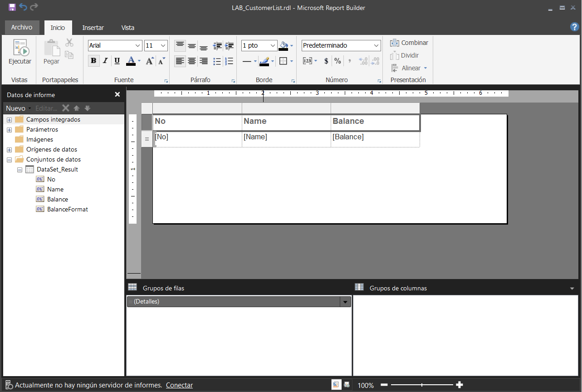
Task: Align text to the middle vertically
Action: [x=192, y=46]
